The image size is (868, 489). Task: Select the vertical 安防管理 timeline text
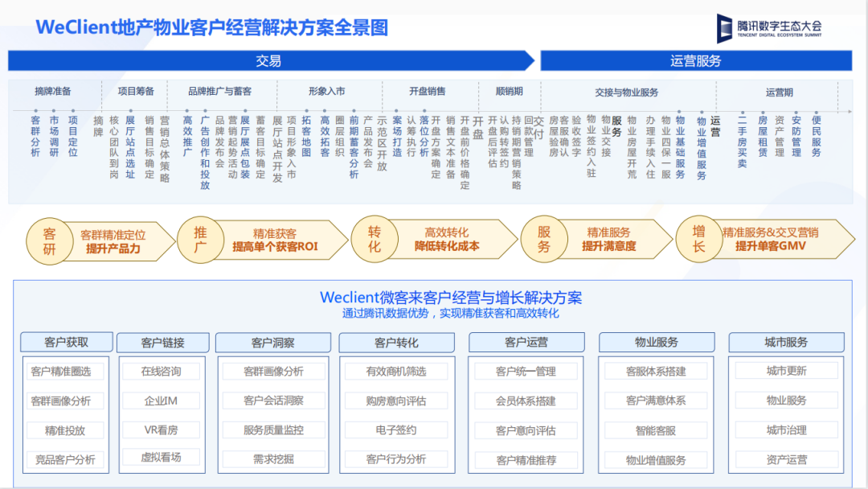[x=796, y=136]
